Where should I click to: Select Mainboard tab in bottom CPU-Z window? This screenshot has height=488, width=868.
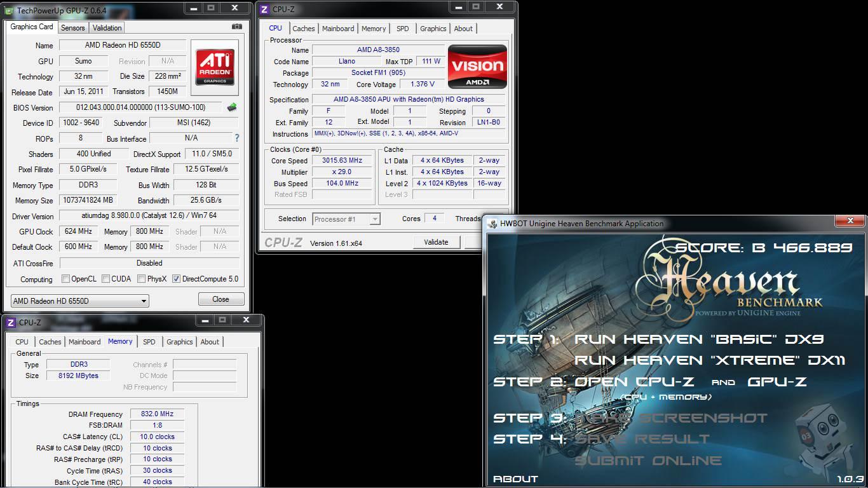coord(85,342)
